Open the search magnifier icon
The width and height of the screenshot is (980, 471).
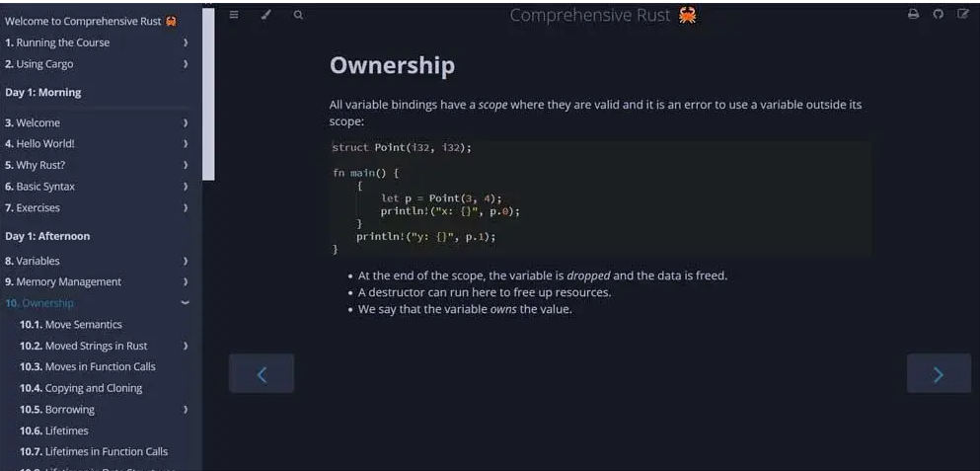pos(298,15)
